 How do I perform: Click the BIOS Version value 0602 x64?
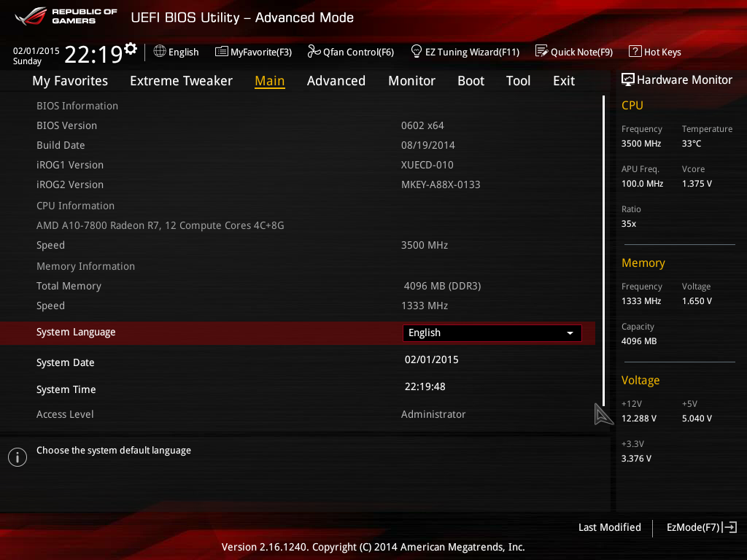pyautogui.click(x=422, y=125)
